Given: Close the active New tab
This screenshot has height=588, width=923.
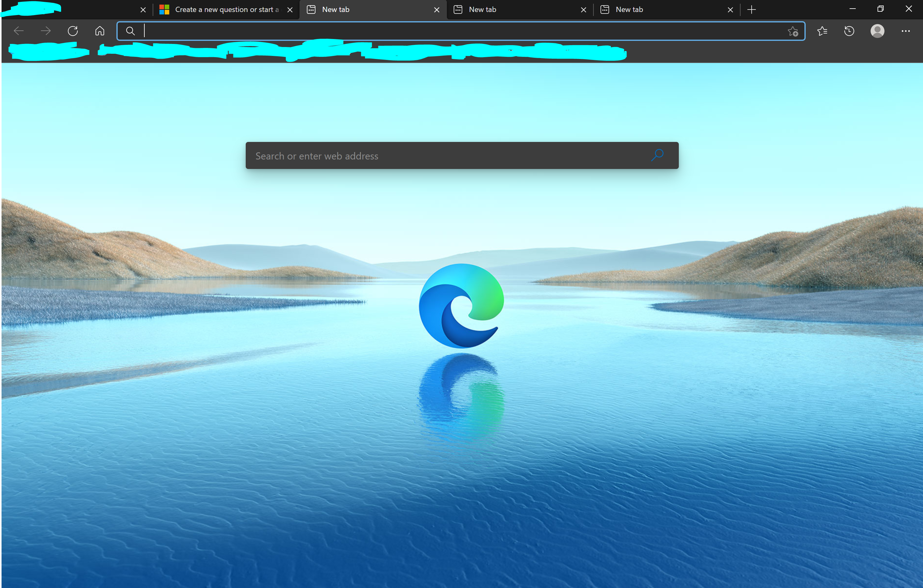Looking at the screenshot, I should [436, 10].
